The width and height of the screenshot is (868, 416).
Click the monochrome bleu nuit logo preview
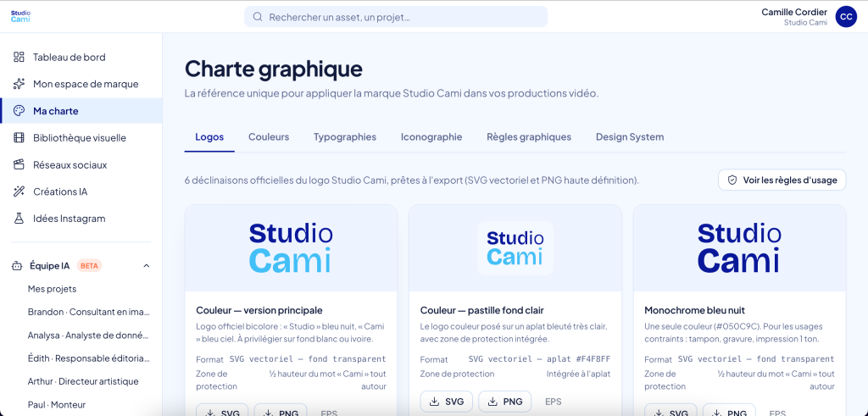(739, 248)
